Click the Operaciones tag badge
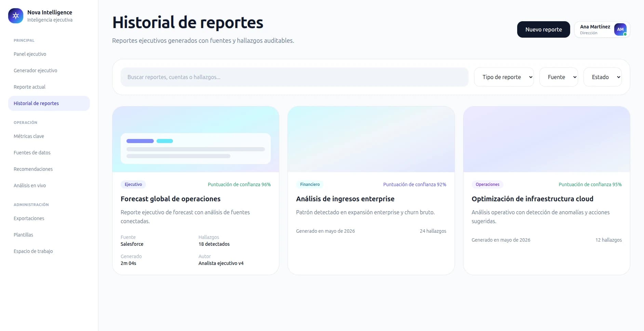 click(x=487, y=184)
